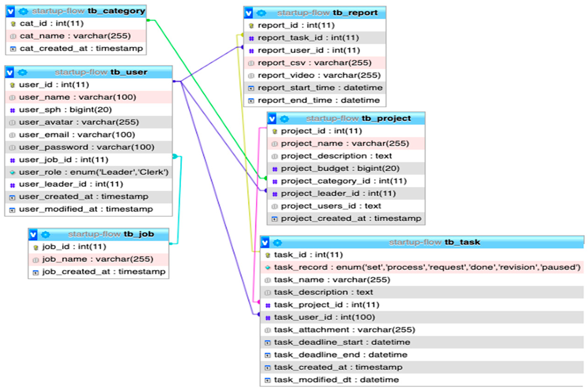Select the tb_user table title
Image resolution: width=588 pixels, height=391 pixels.
(129, 72)
